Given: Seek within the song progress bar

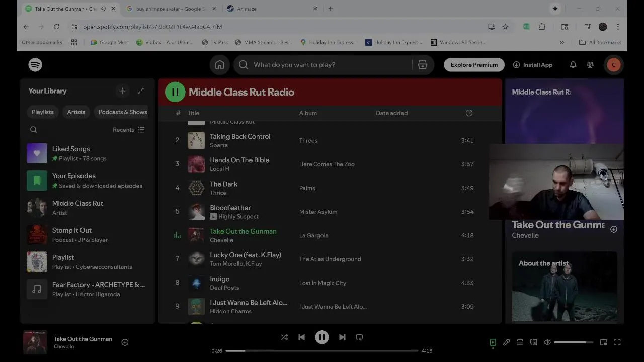Looking at the screenshot, I should coord(321,351).
